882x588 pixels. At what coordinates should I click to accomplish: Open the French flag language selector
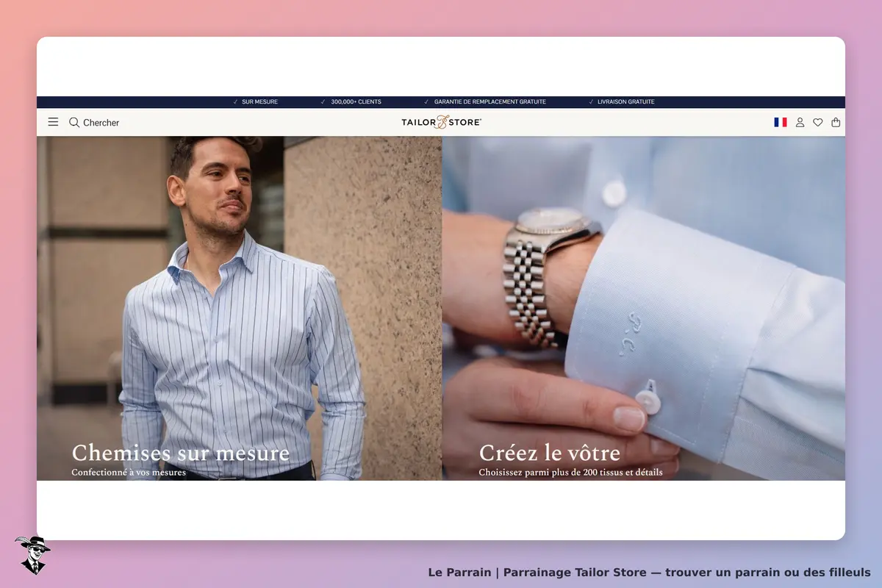tap(781, 122)
